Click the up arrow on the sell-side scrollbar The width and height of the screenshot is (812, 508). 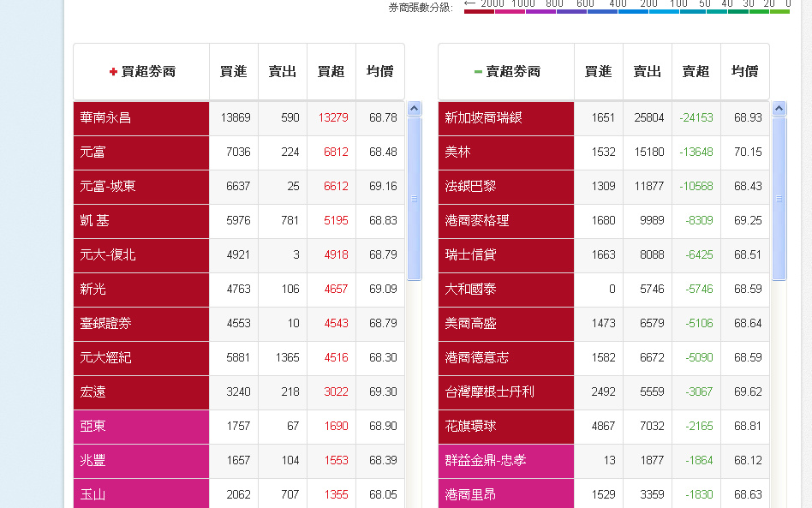[779, 108]
